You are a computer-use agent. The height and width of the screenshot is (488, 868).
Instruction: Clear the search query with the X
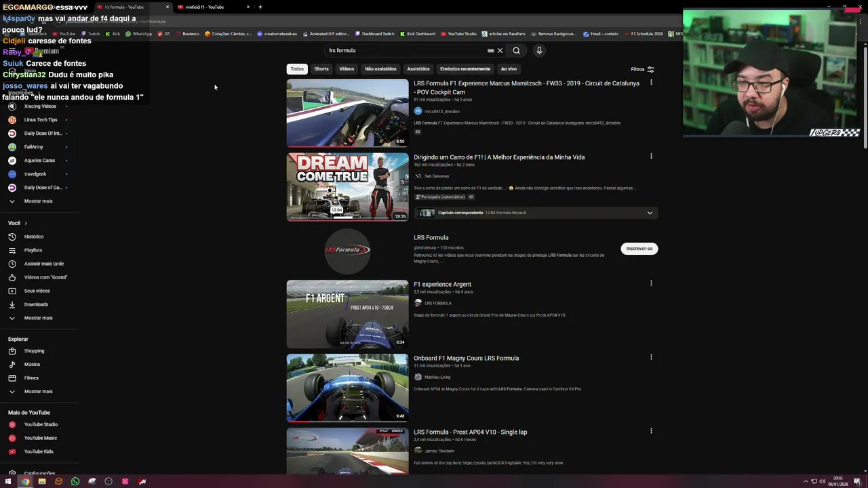(500, 50)
